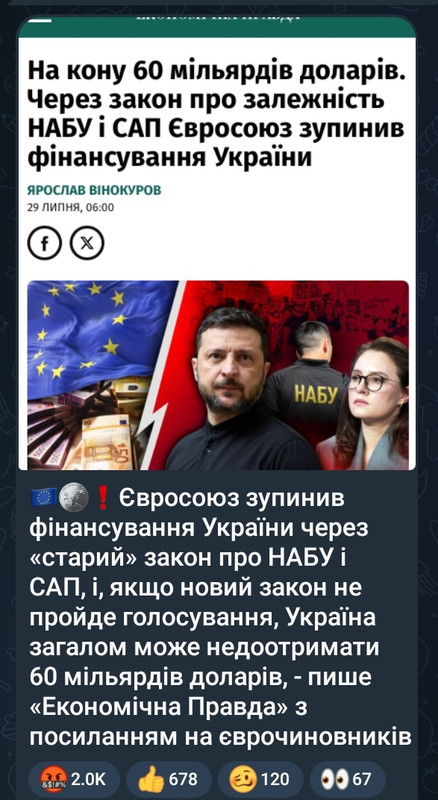Share the article via X icon
The image size is (438, 800).
coord(87,243)
